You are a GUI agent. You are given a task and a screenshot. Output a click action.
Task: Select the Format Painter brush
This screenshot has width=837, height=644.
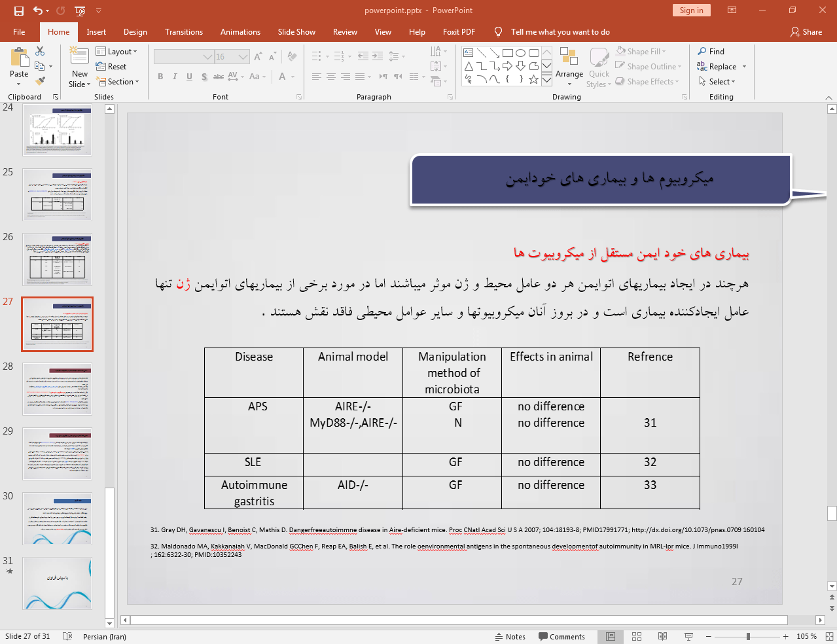coord(40,81)
